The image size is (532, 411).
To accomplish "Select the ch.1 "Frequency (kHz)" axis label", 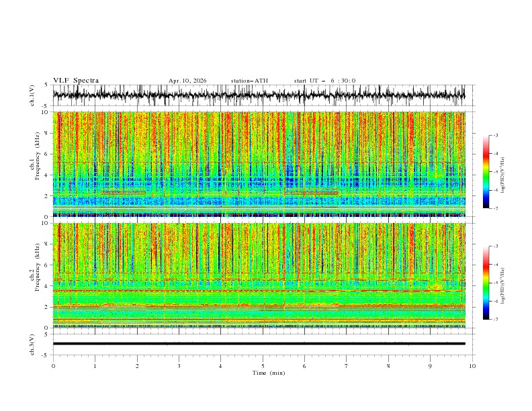I will pyautogui.click(x=38, y=156).
